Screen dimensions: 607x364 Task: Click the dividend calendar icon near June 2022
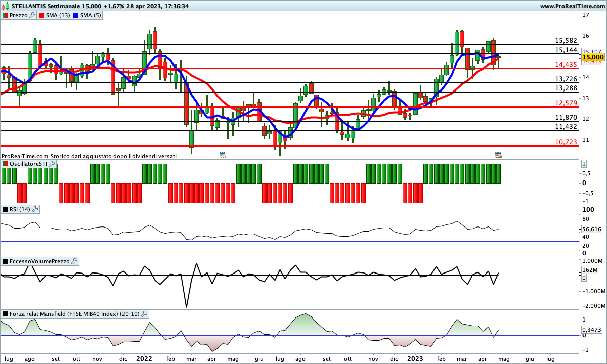coord(222,155)
